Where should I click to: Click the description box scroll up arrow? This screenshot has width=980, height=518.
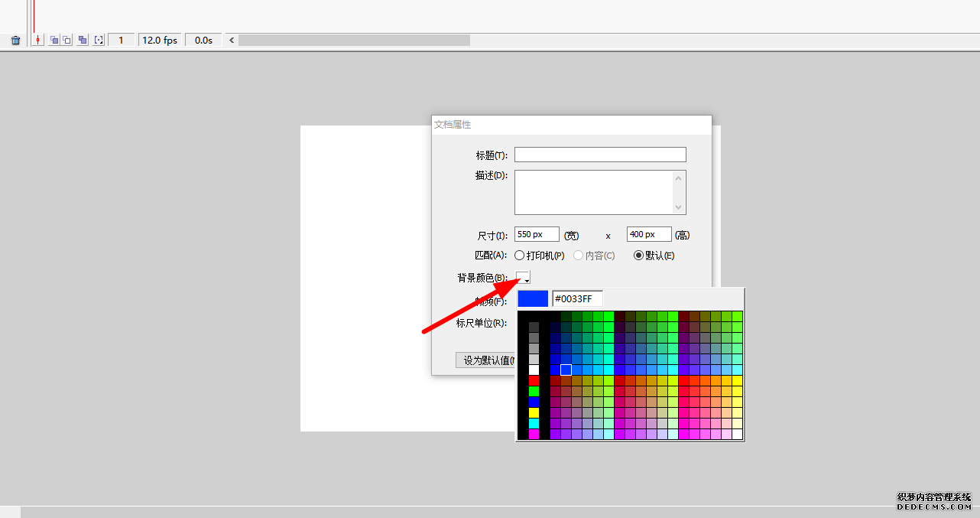pyautogui.click(x=678, y=178)
